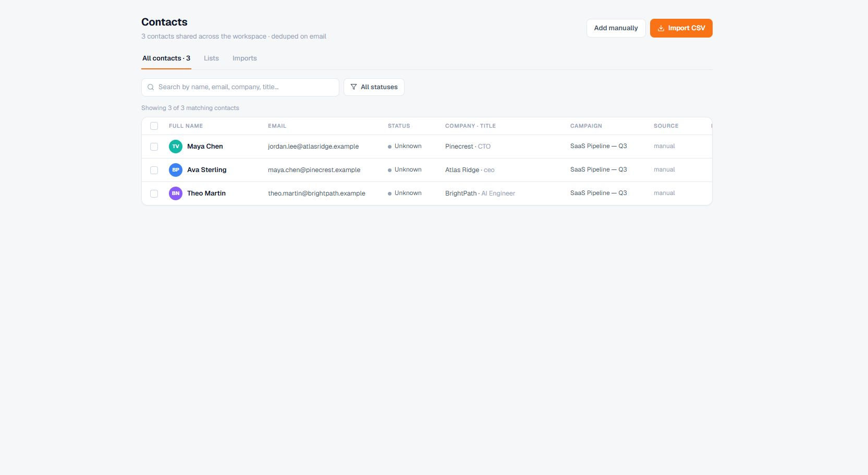The image size is (868, 475).
Task: Click SaaS Pipeline — Q3 in Theo Martin row
Action: (598, 193)
